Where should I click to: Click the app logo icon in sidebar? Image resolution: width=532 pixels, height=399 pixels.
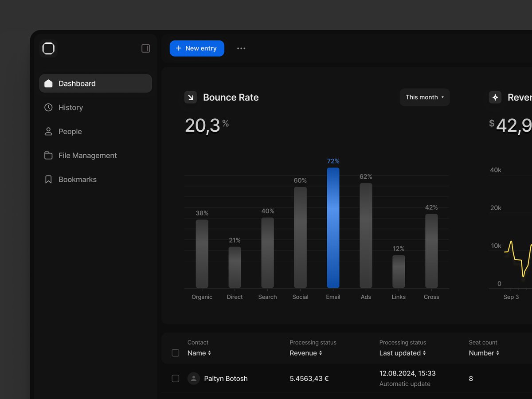48,48
